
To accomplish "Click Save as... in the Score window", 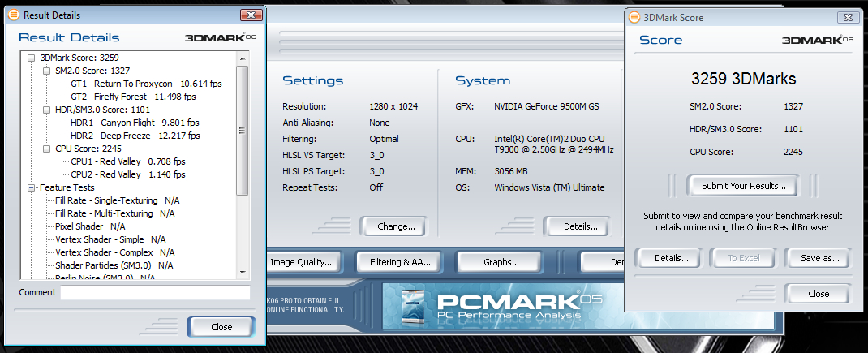I will tap(818, 259).
